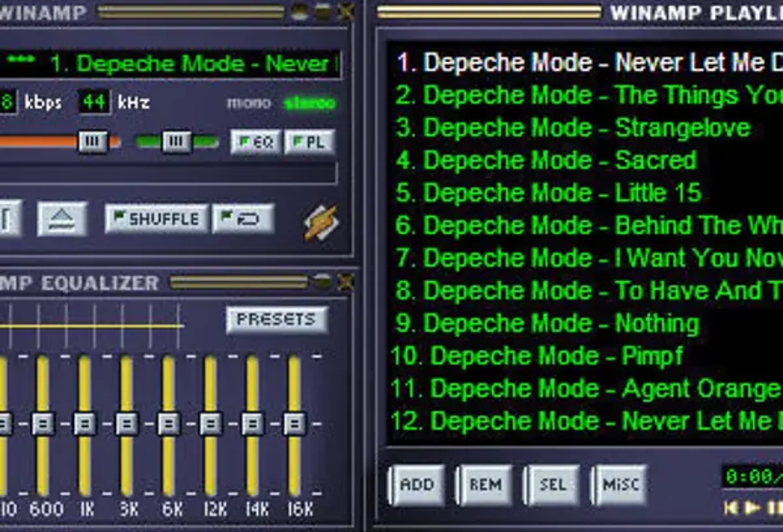Open the MISC menu in the playlist
This screenshot has width=783, height=532.
coord(620,485)
